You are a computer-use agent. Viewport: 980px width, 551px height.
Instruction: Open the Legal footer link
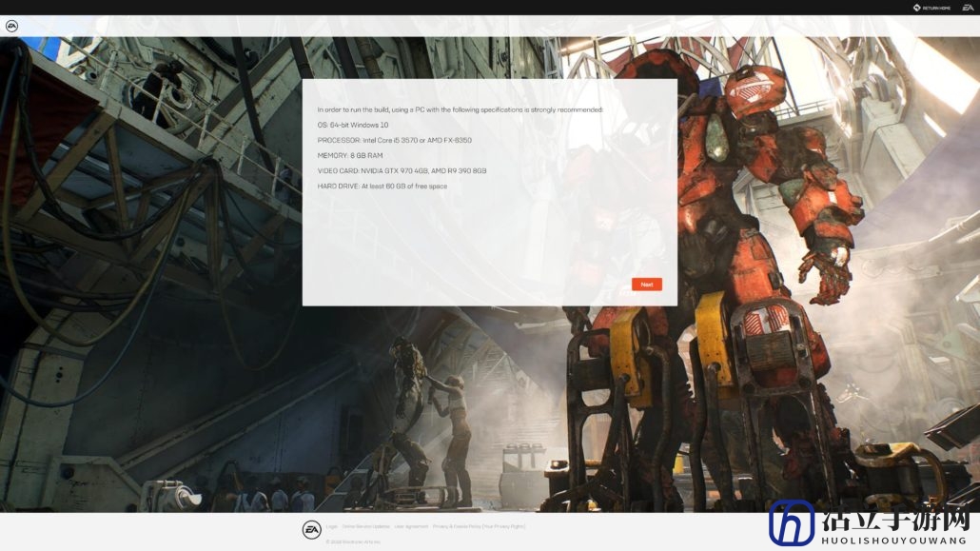(331, 526)
